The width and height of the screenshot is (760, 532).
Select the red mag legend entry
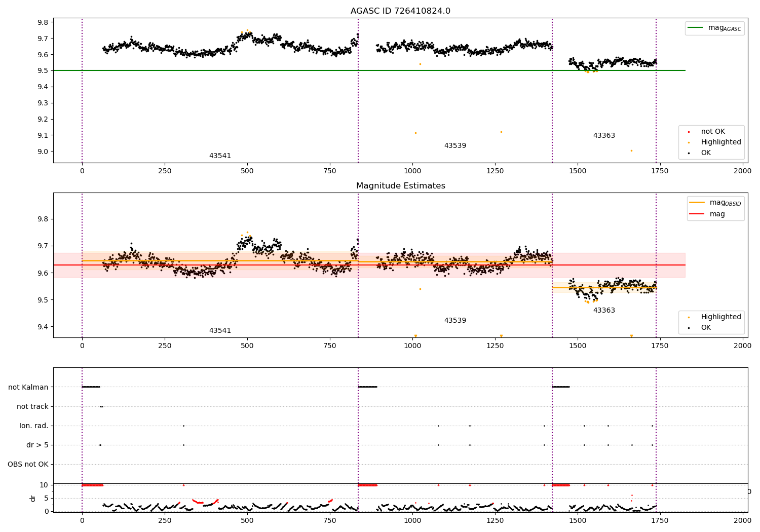707,214
